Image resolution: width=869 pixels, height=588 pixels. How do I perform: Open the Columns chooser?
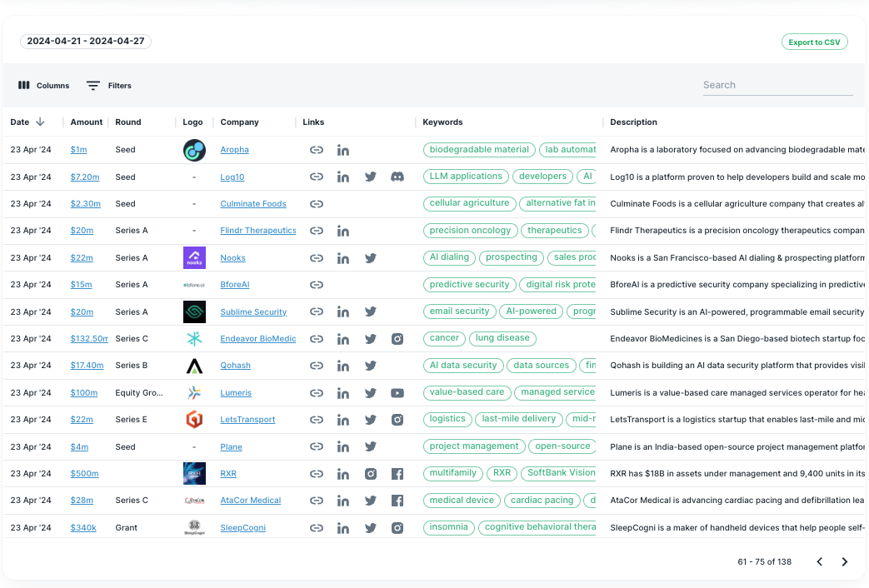[x=44, y=85]
